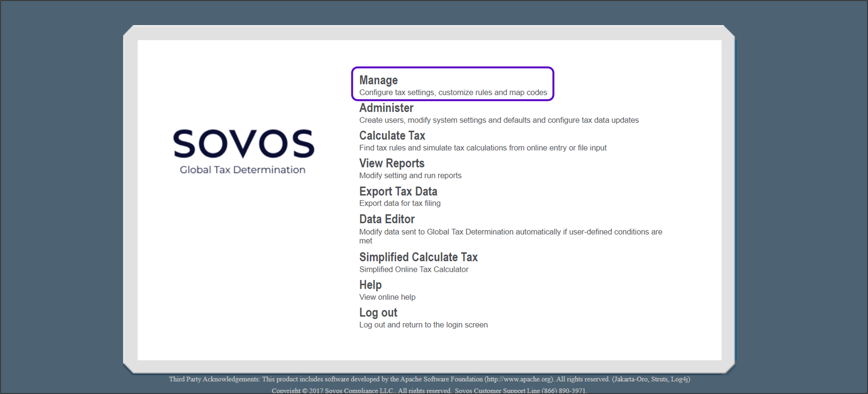The image size is (868, 394).
Task: Click 'Find tax rules and simulate' description
Action: [483, 148]
